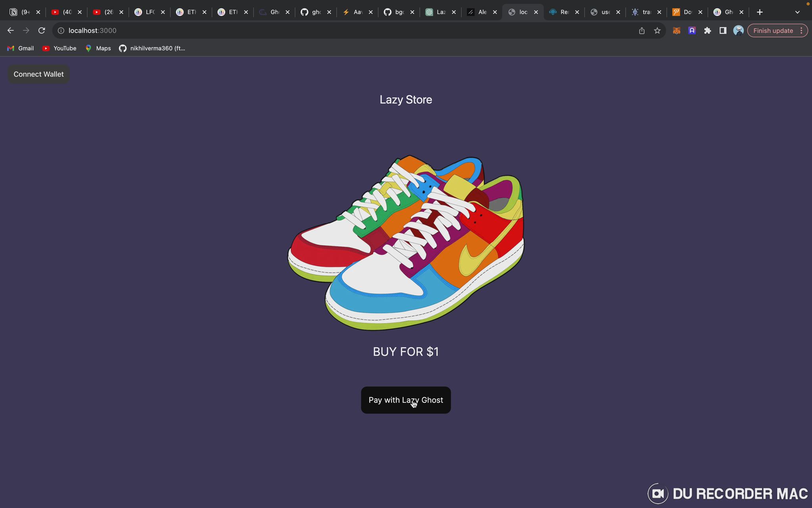Expand the tab search chevron

(797, 12)
